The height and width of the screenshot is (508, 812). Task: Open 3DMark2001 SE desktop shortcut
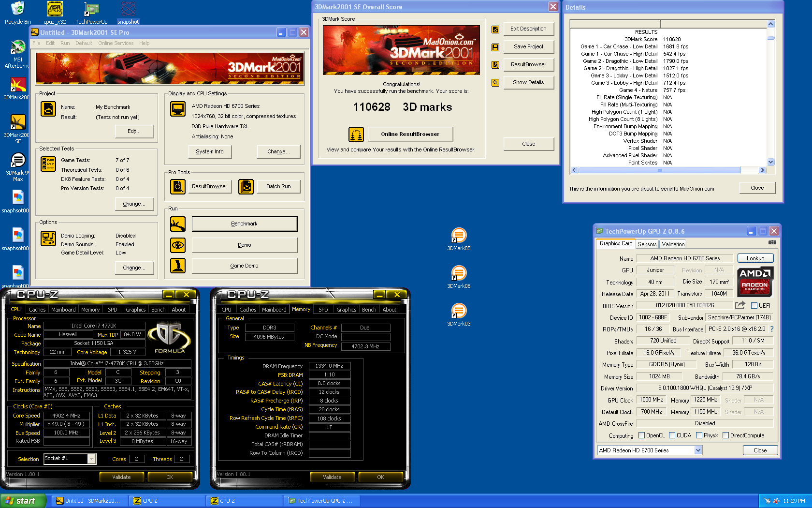[x=18, y=129]
